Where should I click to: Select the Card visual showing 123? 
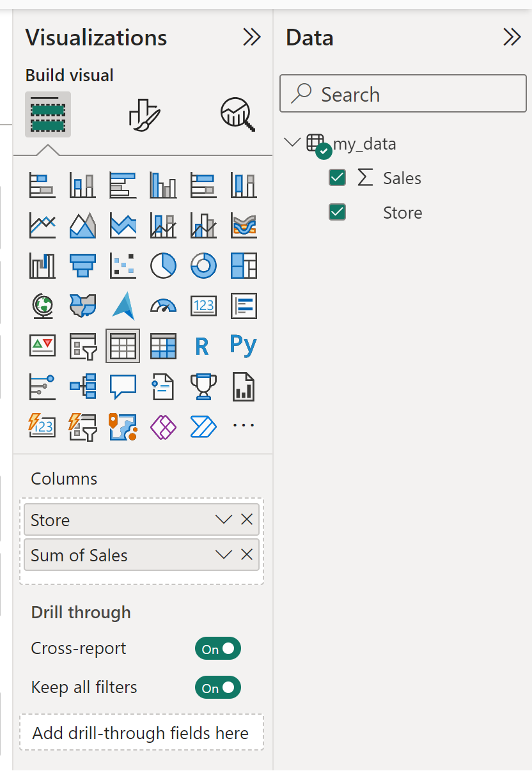[203, 306]
